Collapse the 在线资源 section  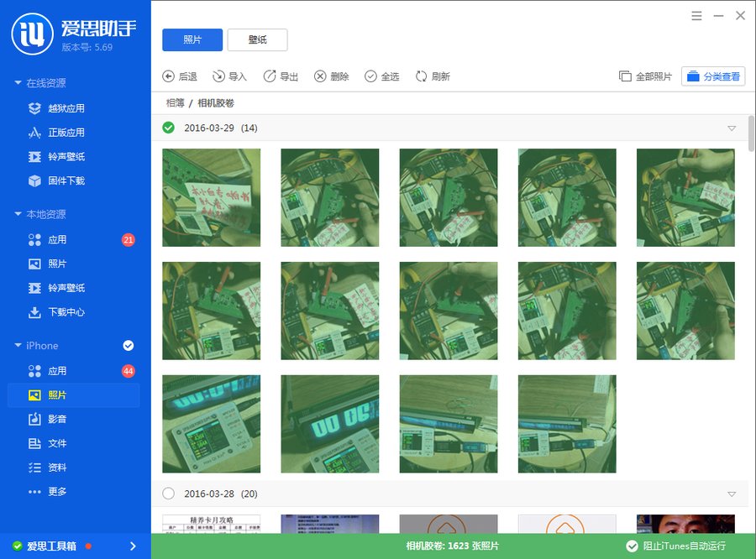[x=18, y=82]
